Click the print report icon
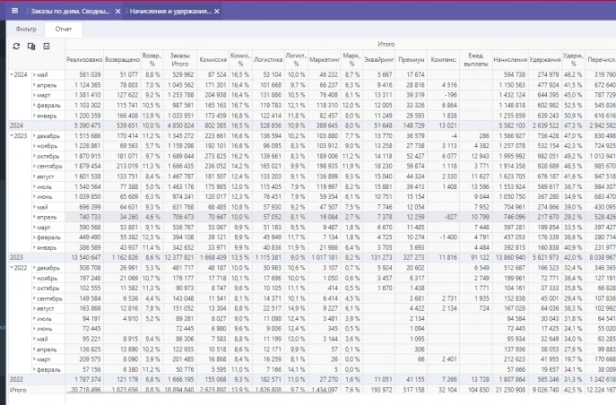This screenshot has width=616, height=405. click(46, 46)
